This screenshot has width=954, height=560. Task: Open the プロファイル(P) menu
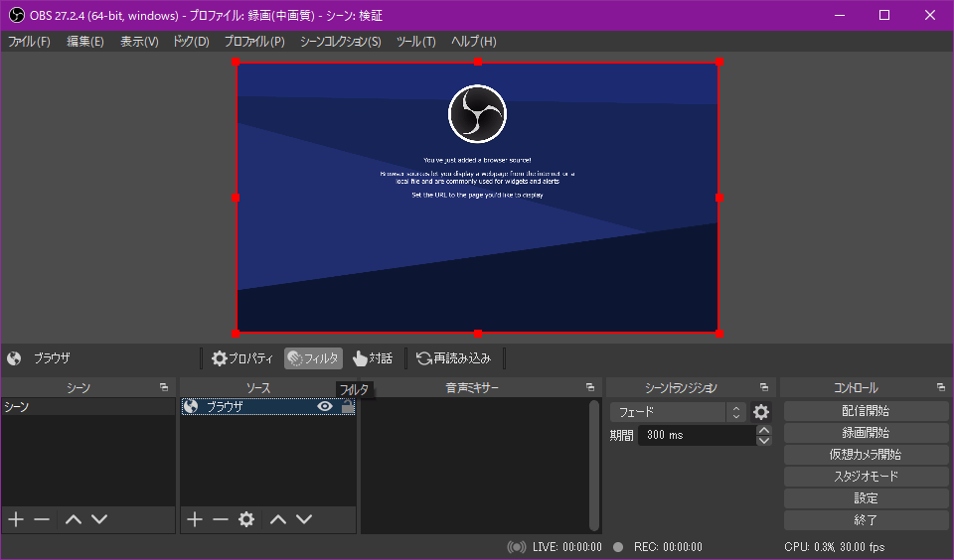pos(254,42)
